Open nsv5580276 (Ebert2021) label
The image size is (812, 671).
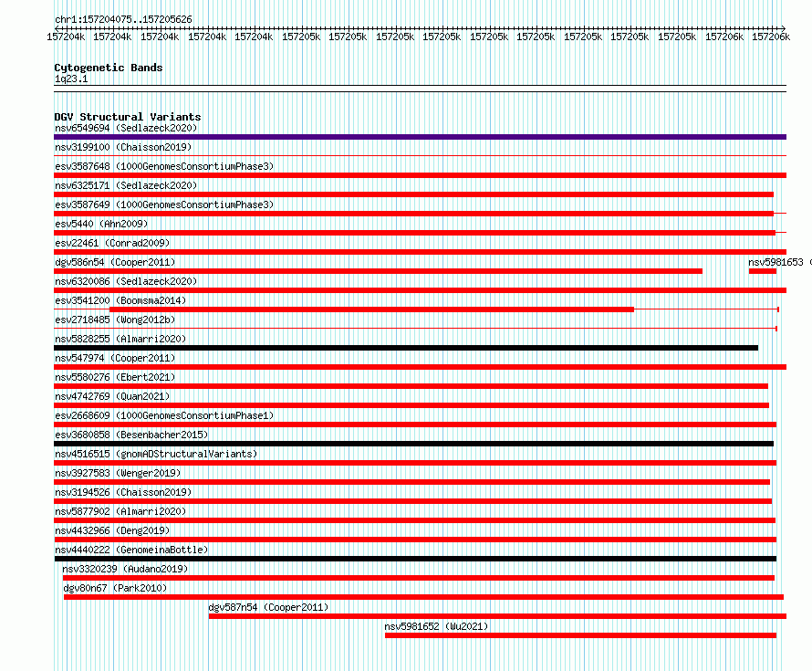(115, 377)
